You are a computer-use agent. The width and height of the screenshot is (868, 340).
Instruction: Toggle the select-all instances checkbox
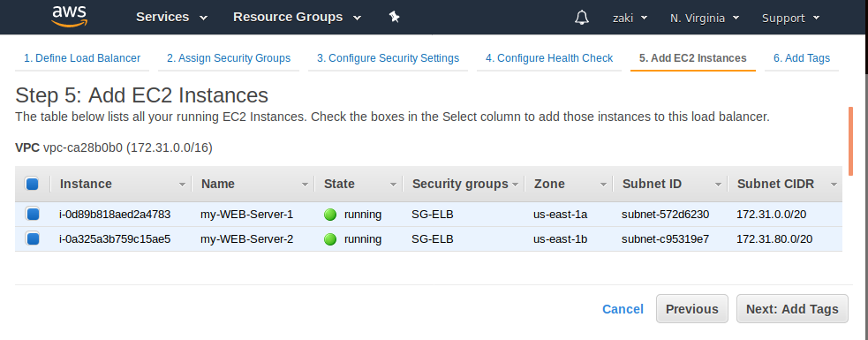[32, 184]
